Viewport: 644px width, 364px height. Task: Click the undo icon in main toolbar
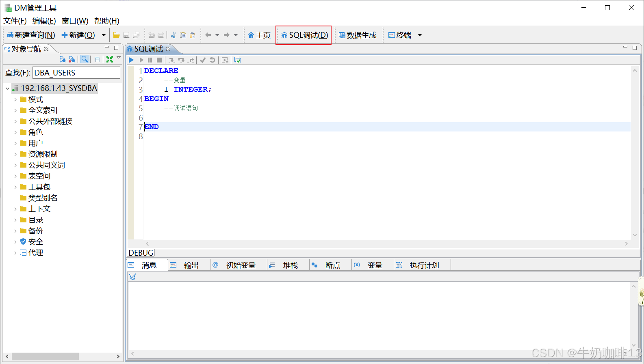[152, 35]
